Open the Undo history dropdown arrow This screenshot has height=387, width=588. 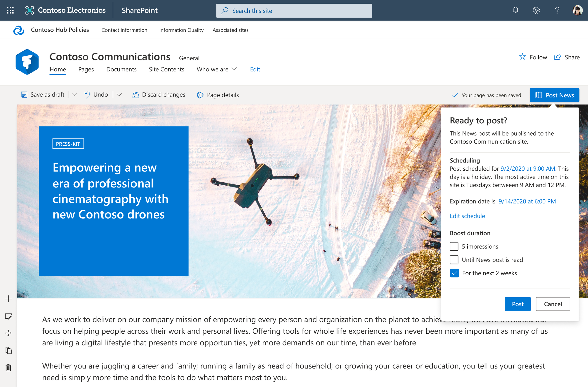point(119,95)
